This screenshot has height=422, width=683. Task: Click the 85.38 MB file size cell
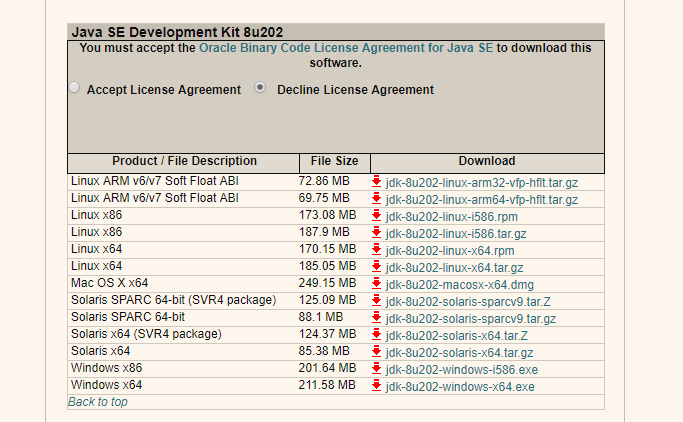pyautogui.click(x=324, y=351)
